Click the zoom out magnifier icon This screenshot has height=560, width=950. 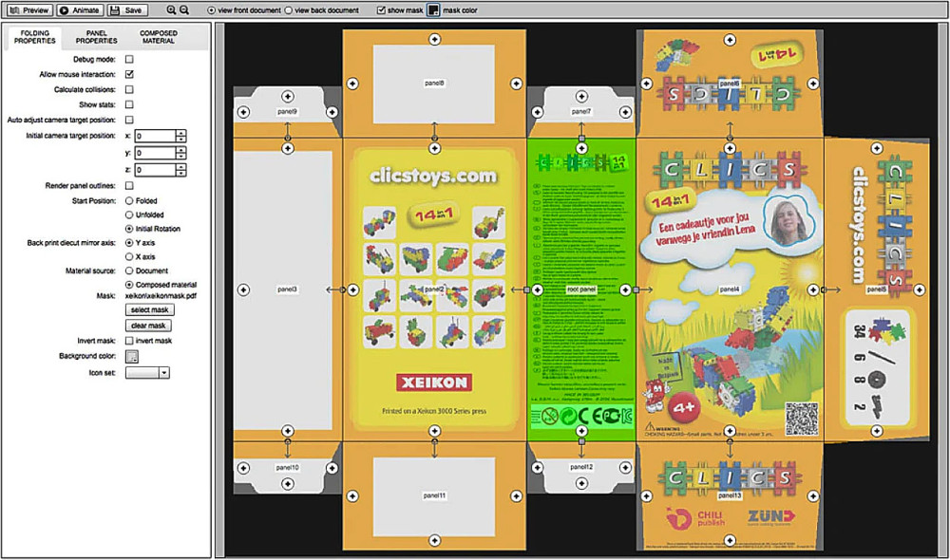coord(184,9)
